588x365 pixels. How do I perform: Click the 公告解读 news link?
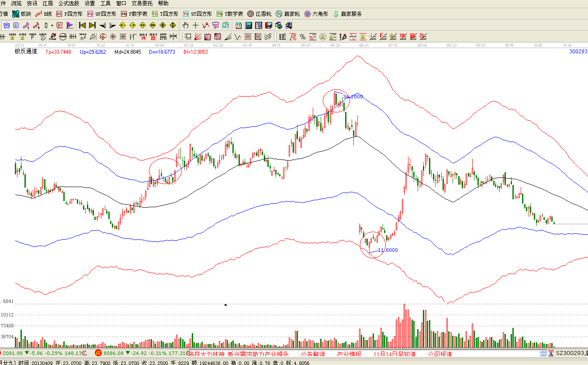(x=313, y=354)
